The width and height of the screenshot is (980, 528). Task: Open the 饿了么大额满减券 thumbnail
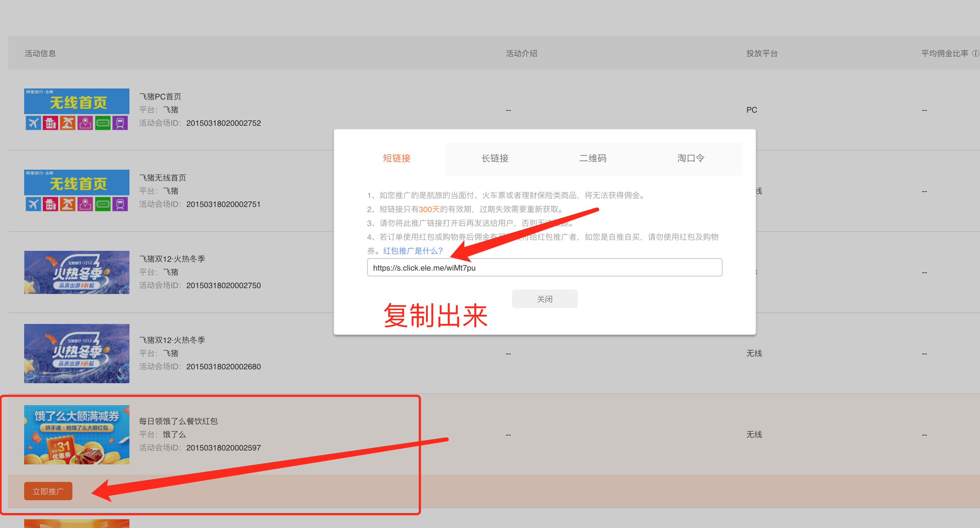pos(76,434)
